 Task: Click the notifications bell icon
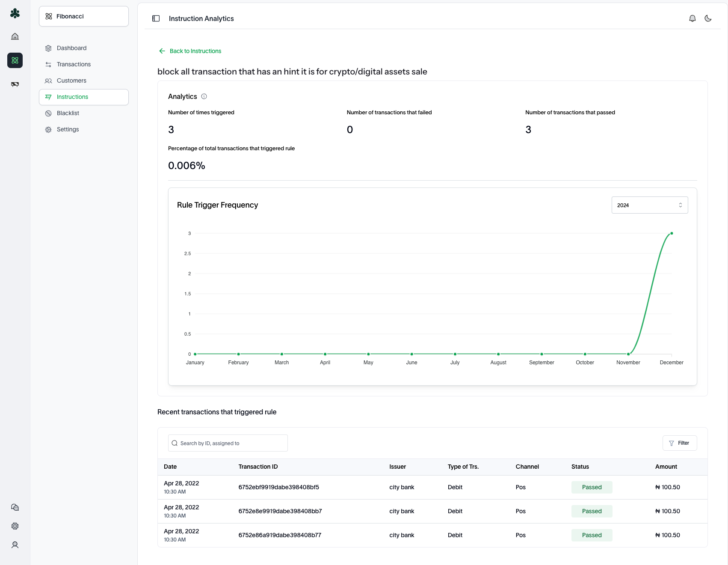(692, 18)
